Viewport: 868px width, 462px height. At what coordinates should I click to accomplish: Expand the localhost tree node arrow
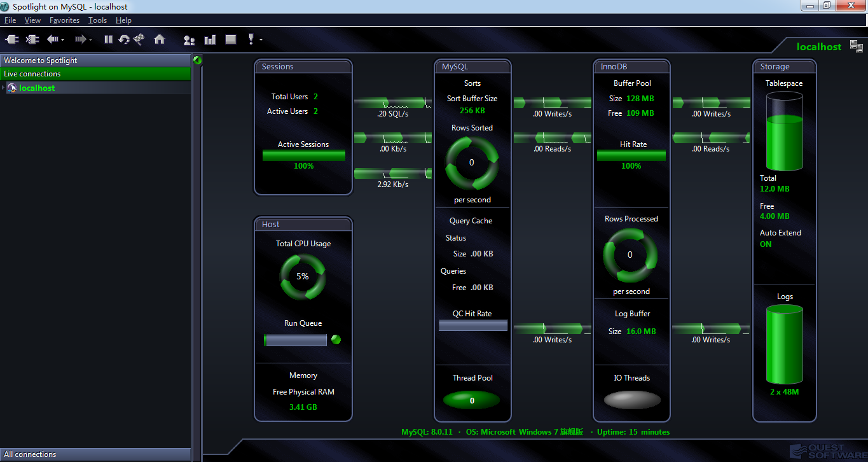pyautogui.click(x=3, y=88)
